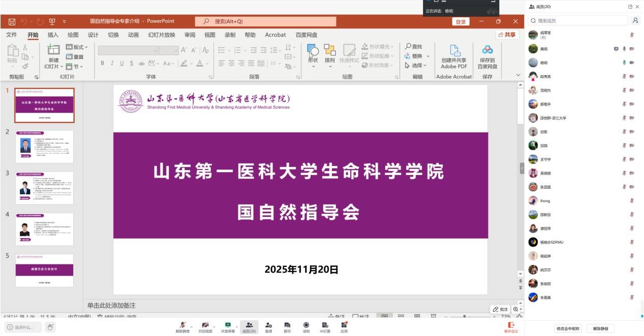The width and height of the screenshot is (644, 336).
Task: Click the 邀请 invite icon
Action: pyautogui.click(x=268, y=325)
